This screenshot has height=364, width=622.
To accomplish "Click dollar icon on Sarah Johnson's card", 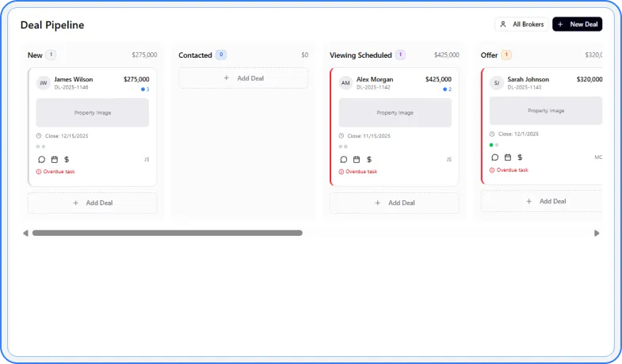I will [521, 157].
